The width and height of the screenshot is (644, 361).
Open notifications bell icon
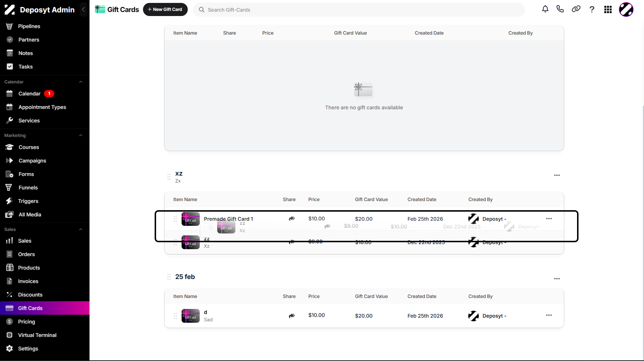click(x=545, y=9)
